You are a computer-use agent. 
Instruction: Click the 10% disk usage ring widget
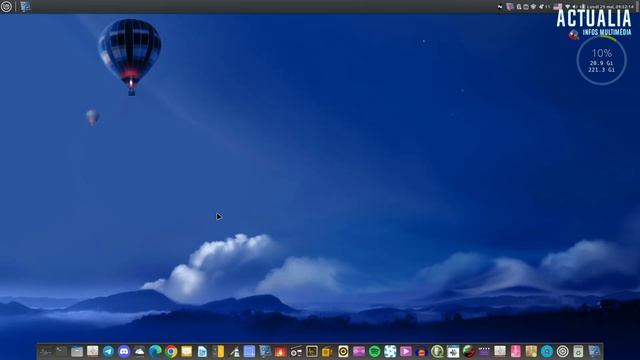click(601, 60)
